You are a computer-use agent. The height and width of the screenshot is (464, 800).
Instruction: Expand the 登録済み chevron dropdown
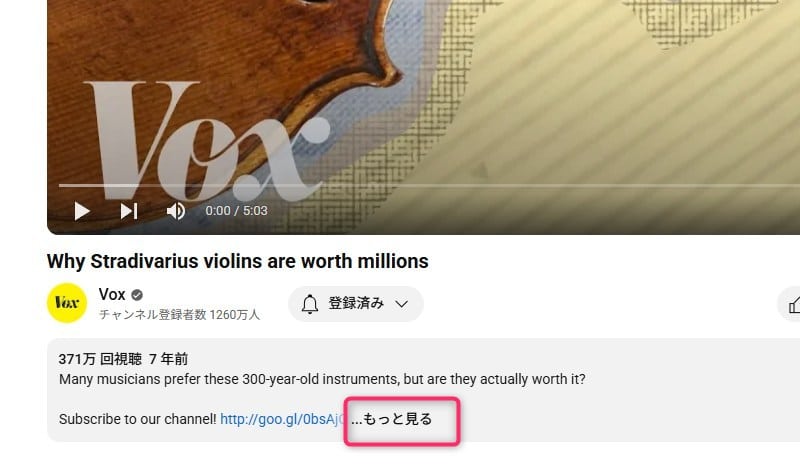(x=402, y=304)
